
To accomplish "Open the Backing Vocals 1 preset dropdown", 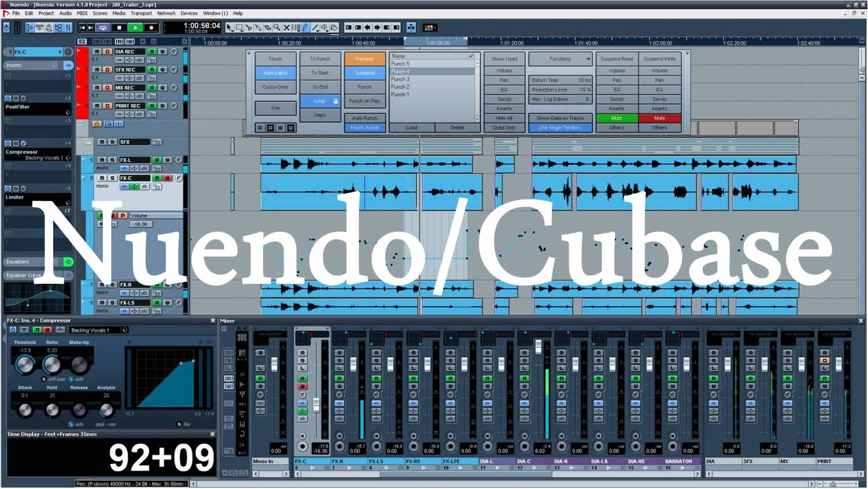I will point(98,330).
